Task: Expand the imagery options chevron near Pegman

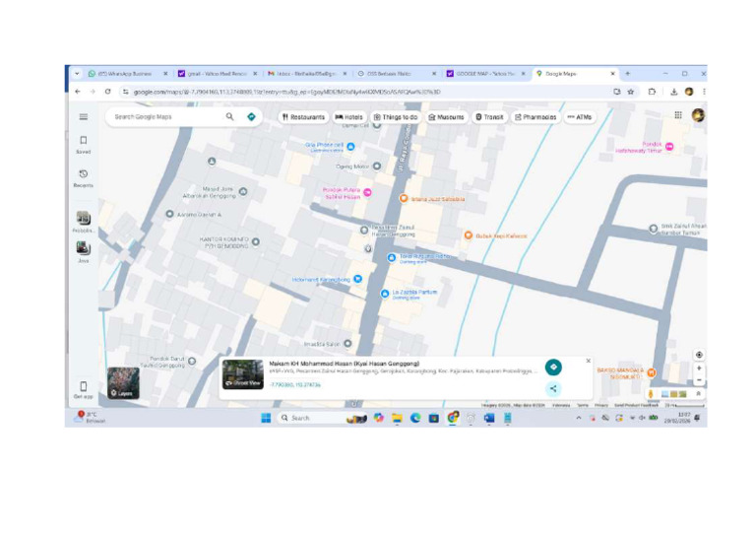Action: [698, 394]
